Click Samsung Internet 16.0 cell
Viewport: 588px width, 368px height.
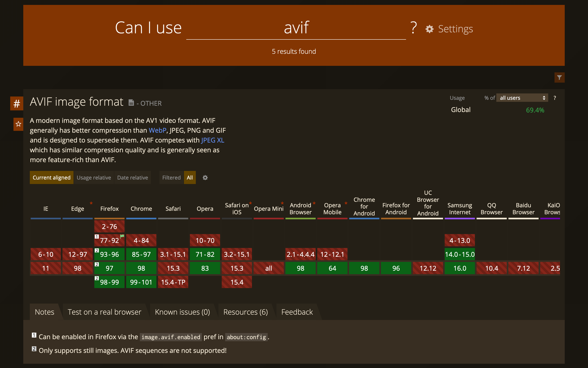460,268
